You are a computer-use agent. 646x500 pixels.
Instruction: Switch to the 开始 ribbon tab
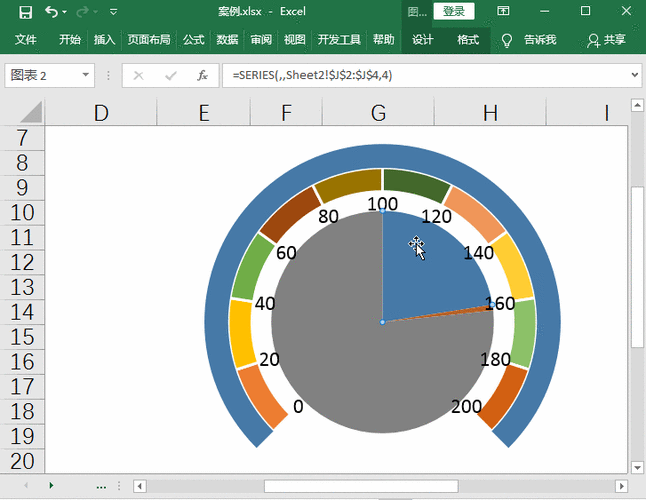coord(70,40)
